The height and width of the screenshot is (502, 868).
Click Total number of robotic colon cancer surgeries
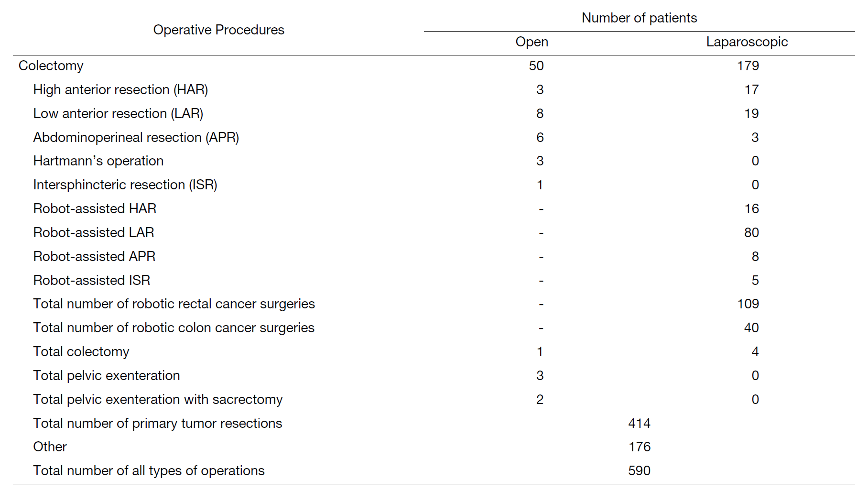pyautogui.click(x=174, y=327)
